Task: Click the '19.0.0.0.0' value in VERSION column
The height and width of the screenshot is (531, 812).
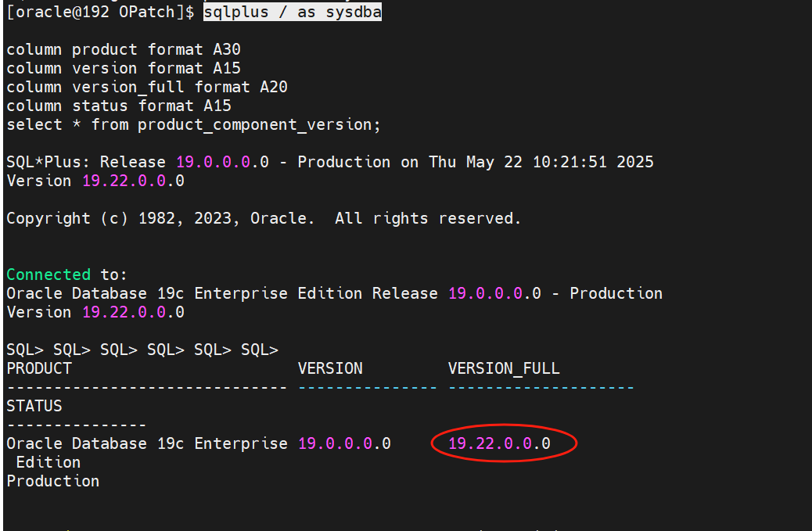Action: point(344,443)
